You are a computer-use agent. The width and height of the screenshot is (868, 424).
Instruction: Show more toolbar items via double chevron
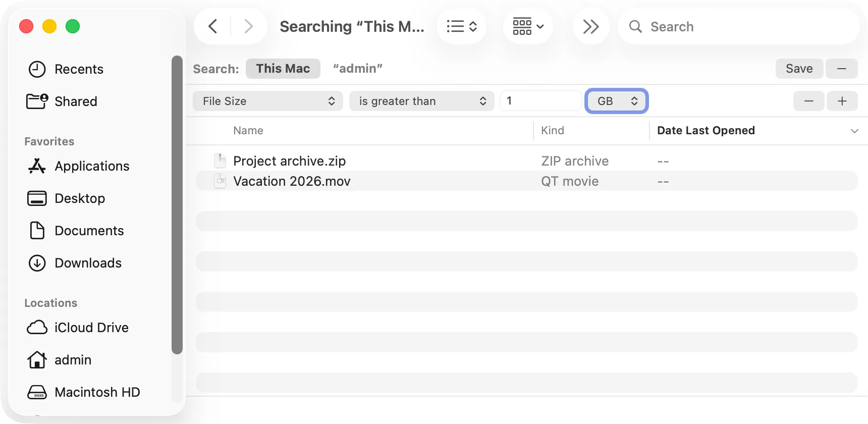591,26
